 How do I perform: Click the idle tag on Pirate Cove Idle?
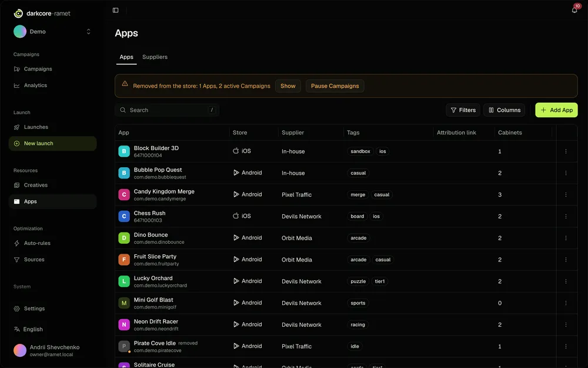(x=355, y=346)
